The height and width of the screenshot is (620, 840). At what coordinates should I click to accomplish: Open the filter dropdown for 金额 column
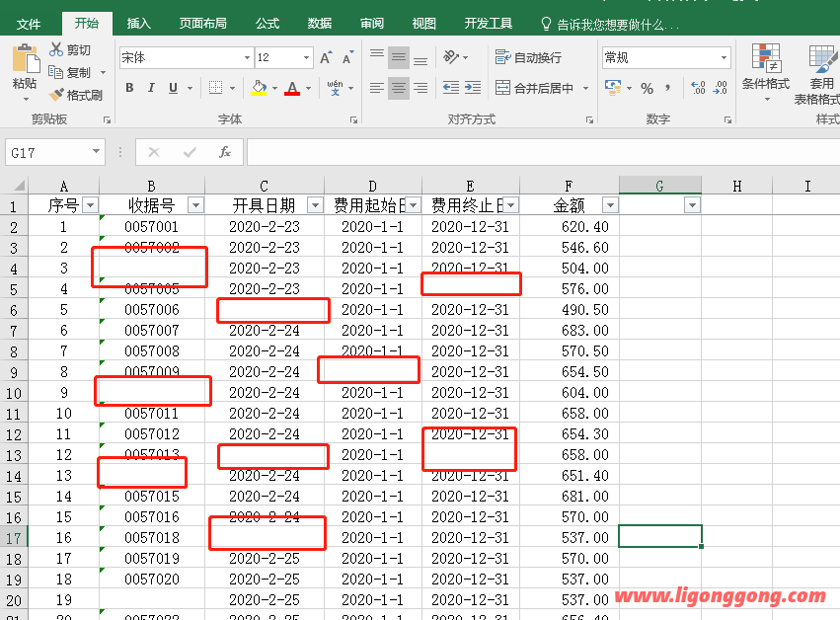610,205
